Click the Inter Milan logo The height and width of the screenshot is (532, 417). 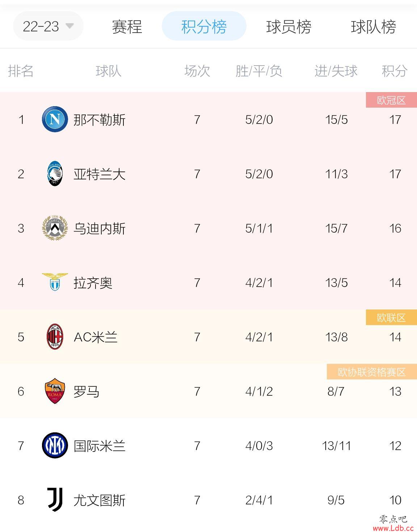pyautogui.click(x=55, y=445)
